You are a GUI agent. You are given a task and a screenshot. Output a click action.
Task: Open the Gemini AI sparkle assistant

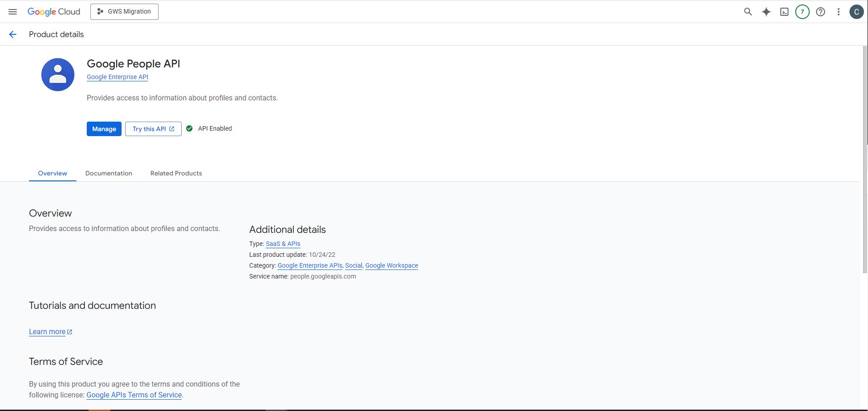(766, 12)
